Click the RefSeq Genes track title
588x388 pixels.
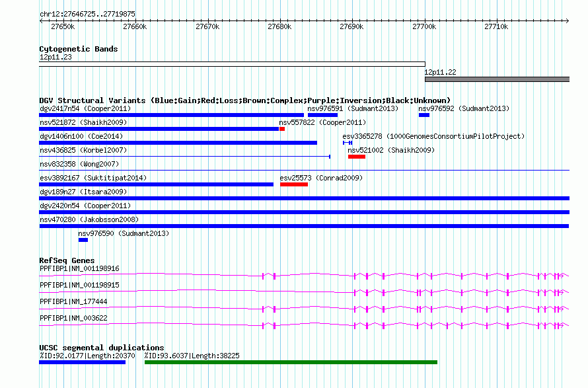coord(67,260)
